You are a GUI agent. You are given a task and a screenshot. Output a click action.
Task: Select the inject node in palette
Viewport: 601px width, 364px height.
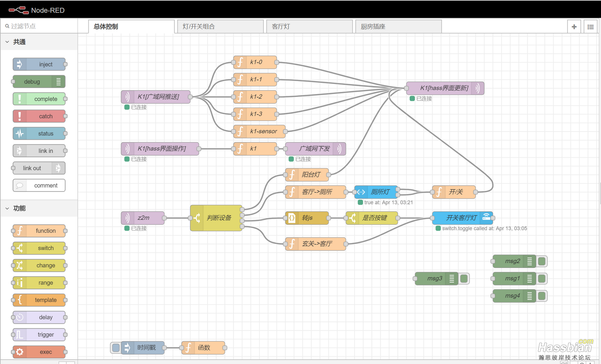39,64
